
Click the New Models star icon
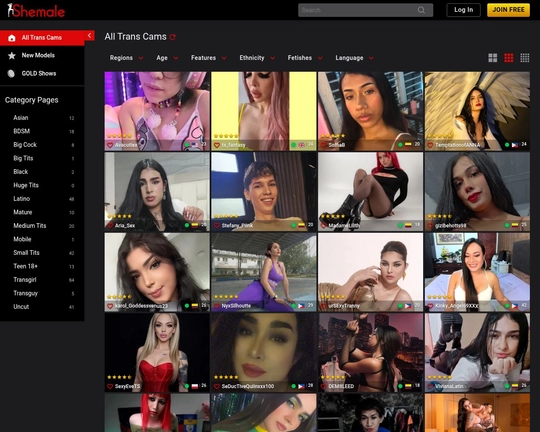coord(12,55)
